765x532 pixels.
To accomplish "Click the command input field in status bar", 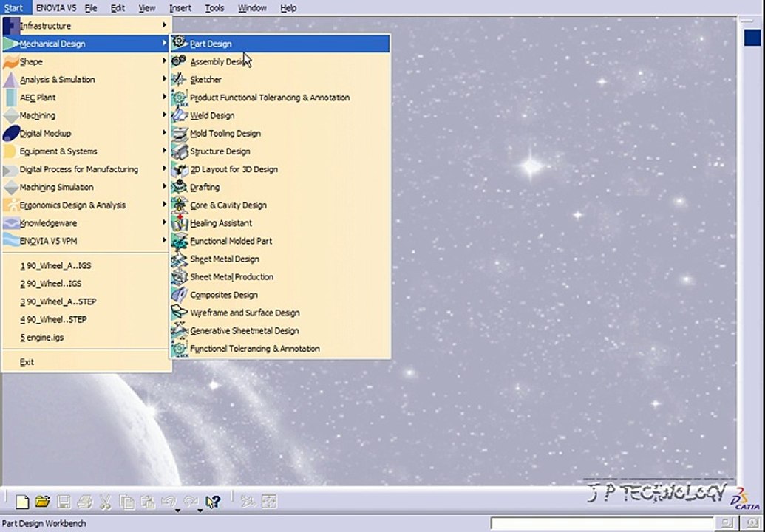I will click(x=602, y=523).
